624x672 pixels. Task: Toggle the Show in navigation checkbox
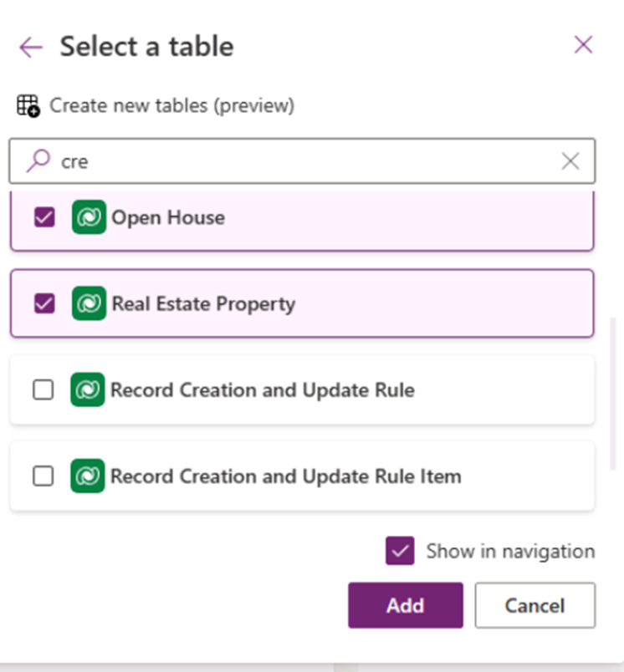tap(400, 551)
